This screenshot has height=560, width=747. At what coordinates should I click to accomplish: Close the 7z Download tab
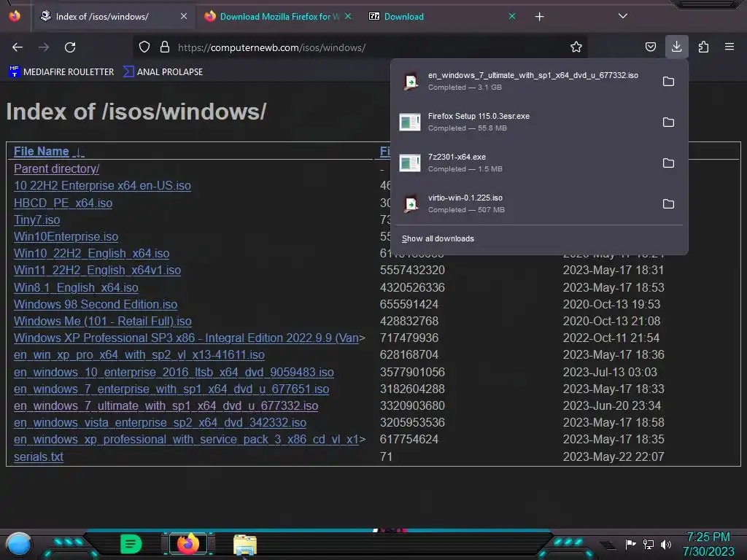512,16
